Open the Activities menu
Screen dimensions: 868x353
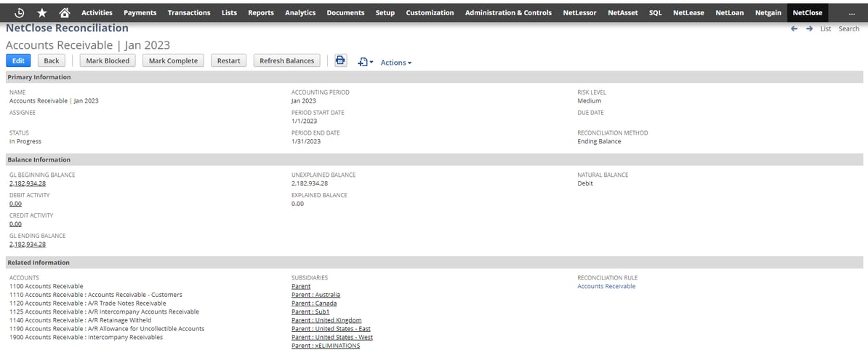point(97,12)
